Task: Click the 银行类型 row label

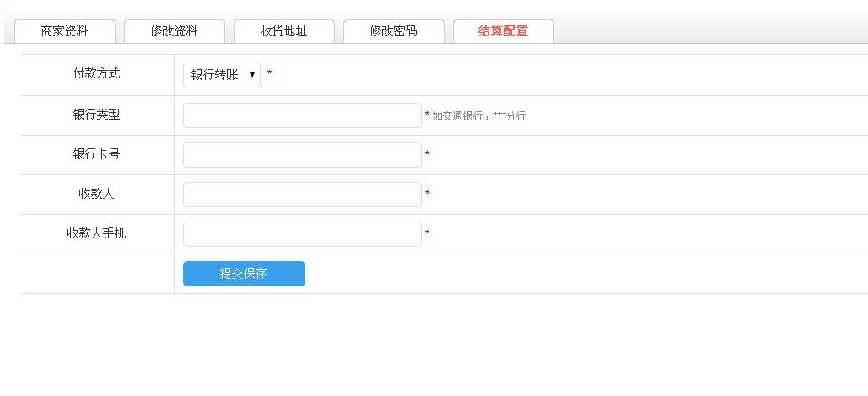Action: (97, 115)
